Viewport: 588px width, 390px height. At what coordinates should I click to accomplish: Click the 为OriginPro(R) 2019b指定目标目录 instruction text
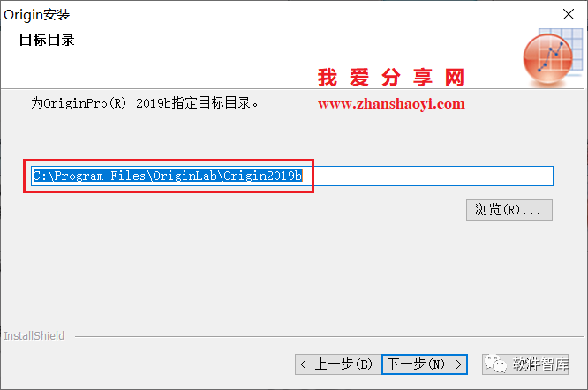145,102
